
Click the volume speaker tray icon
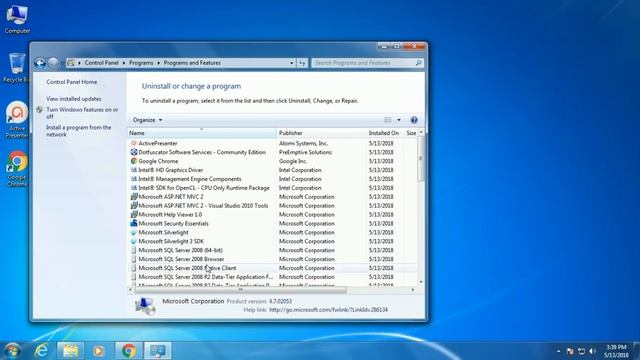click(x=592, y=351)
